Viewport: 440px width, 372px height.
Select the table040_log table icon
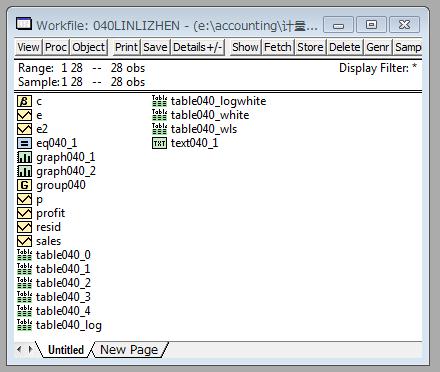(x=24, y=325)
